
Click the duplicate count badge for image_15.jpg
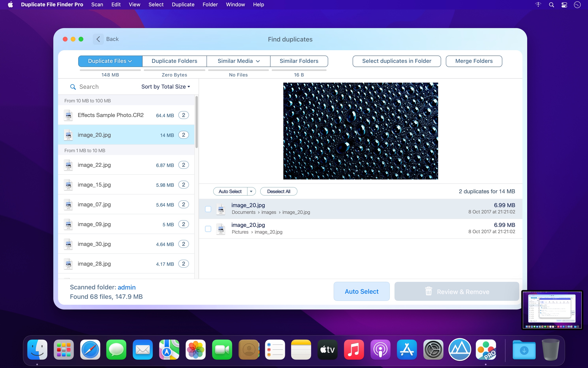183,185
